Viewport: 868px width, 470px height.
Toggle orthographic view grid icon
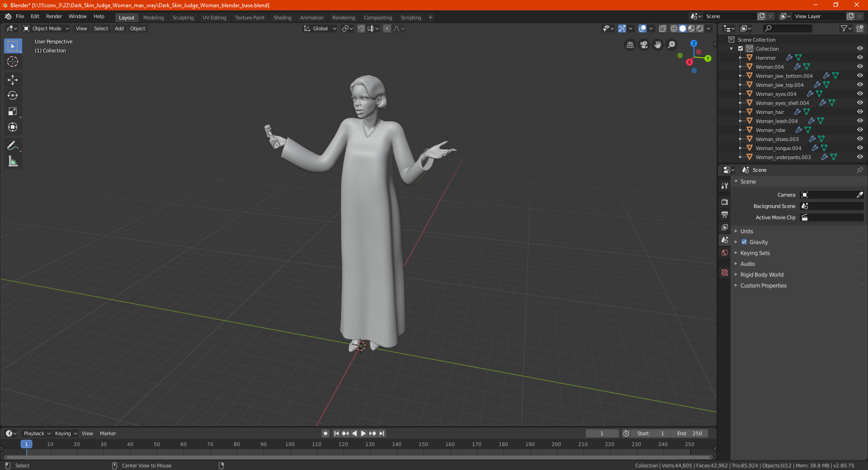tap(630, 45)
